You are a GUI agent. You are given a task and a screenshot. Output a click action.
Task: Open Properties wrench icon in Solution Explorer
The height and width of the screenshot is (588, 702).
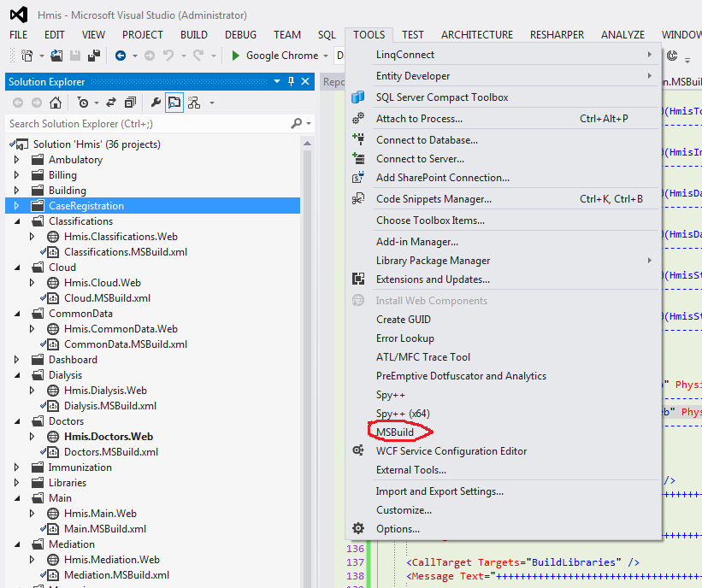point(156,103)
